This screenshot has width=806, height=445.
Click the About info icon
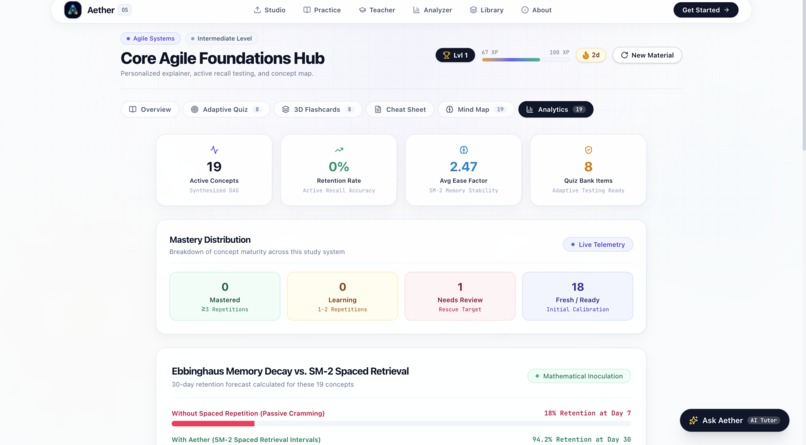(525, 10)
